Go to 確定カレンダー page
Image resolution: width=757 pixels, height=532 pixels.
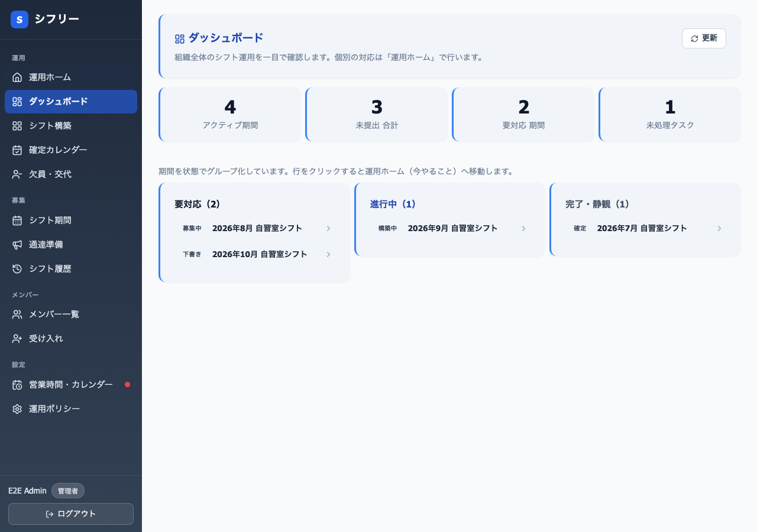coord(71,150)
